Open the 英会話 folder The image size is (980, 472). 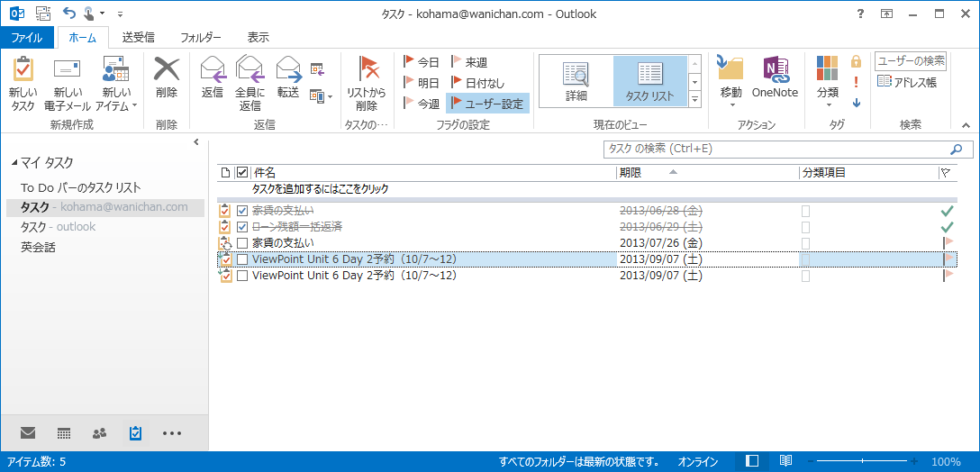[x=38, y=248]
